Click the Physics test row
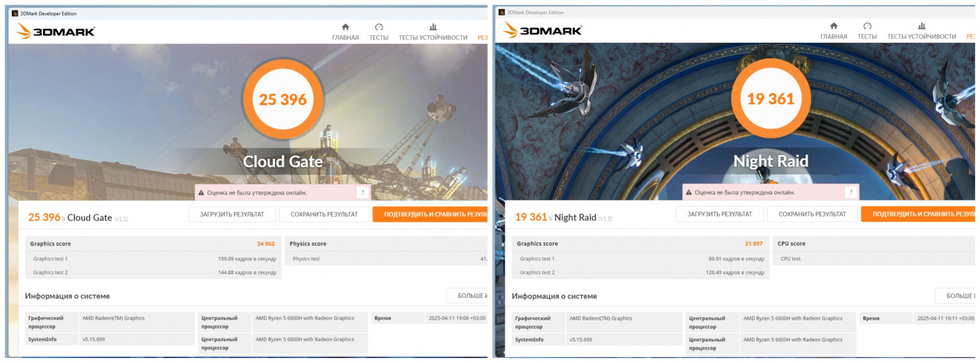Viewport: 980px width, 363px height. click(386, 259)
